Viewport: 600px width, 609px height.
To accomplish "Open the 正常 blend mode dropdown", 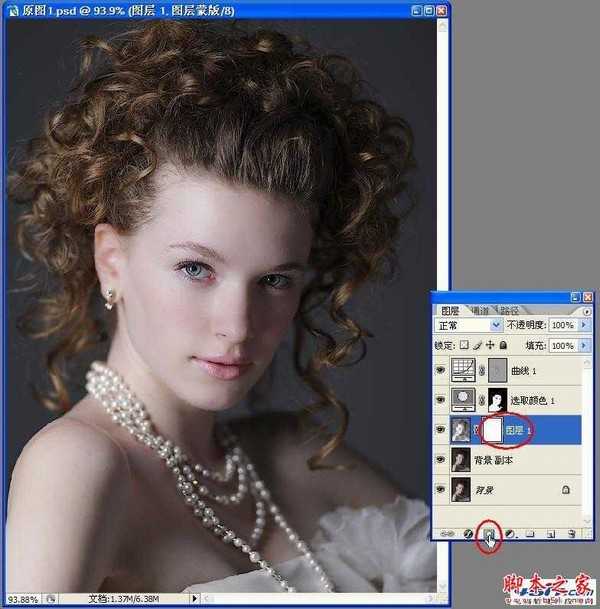I will [x=468, y=325].
